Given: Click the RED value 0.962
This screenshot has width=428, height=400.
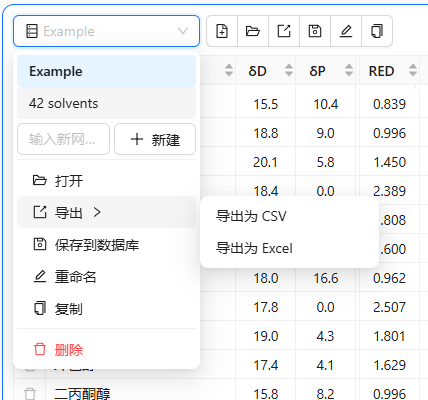Looking at the screenshot, I should [x=389, y=278].
